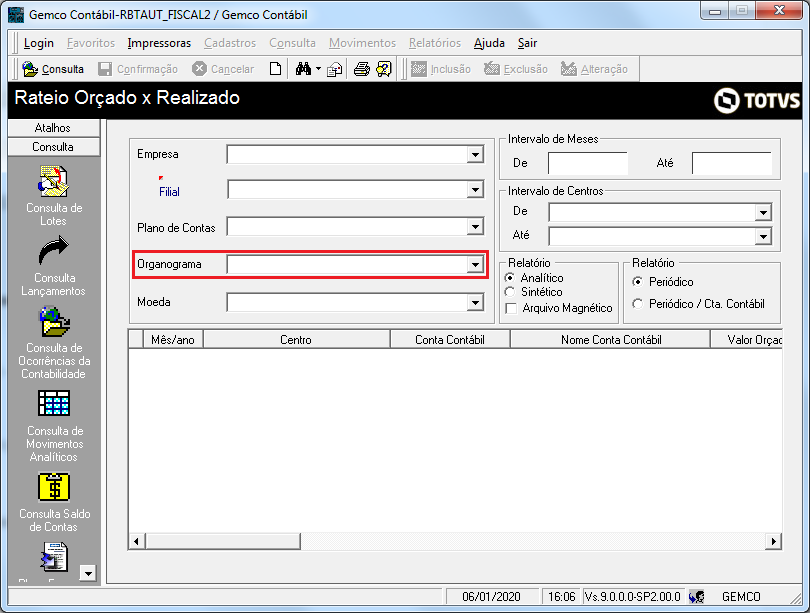810x613 pixels.
Task: Open the partially visible document shortcut icon
Action: coord(54,557)
